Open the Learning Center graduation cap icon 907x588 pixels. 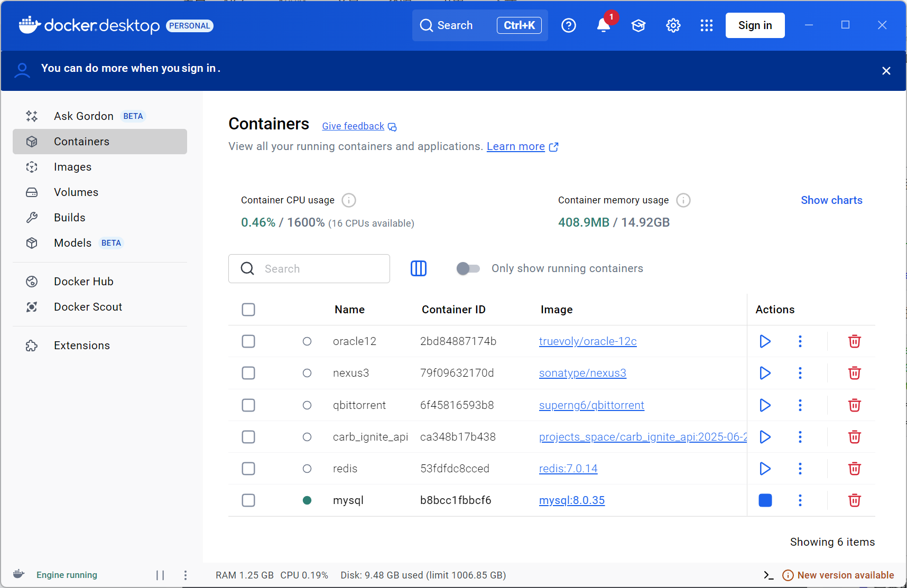(x=638, y=25)
